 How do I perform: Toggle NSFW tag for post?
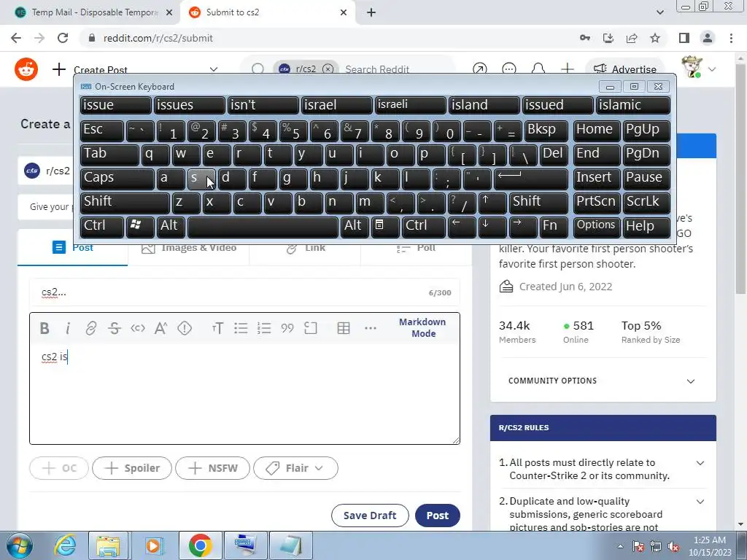212,468
